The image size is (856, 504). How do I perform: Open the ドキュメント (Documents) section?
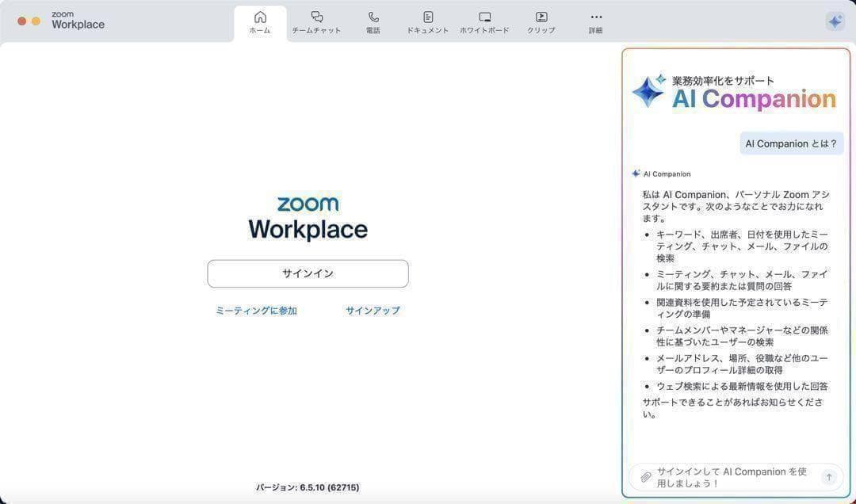point(428,21)
